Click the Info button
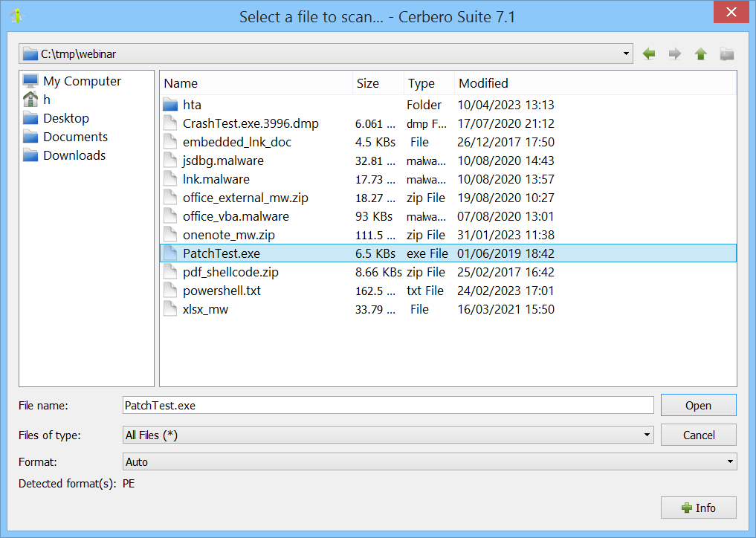756x538 pixels. [698, 508]
